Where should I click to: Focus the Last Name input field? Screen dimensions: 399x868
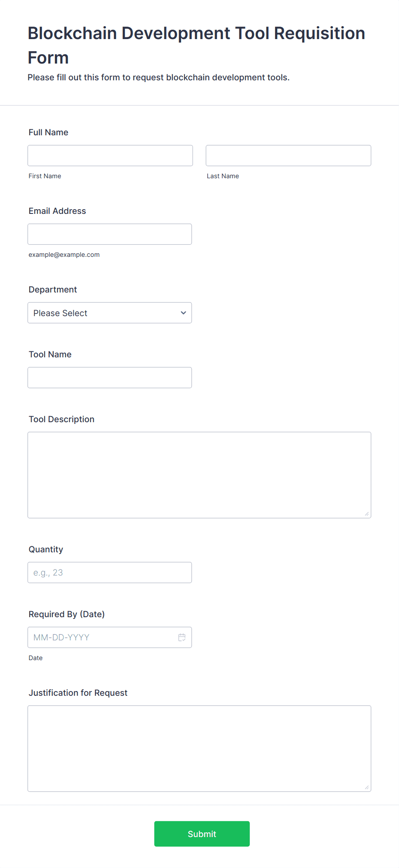tap(288, 155)
